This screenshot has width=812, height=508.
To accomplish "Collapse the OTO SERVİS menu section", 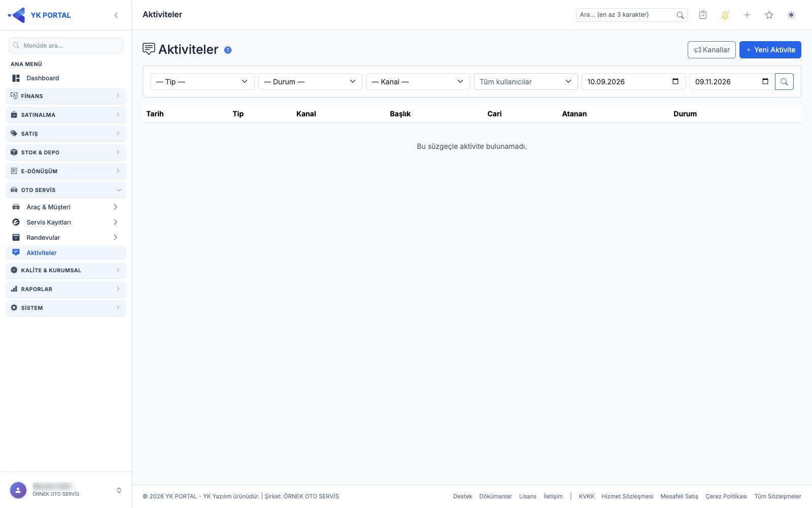I will click(66, 190).
